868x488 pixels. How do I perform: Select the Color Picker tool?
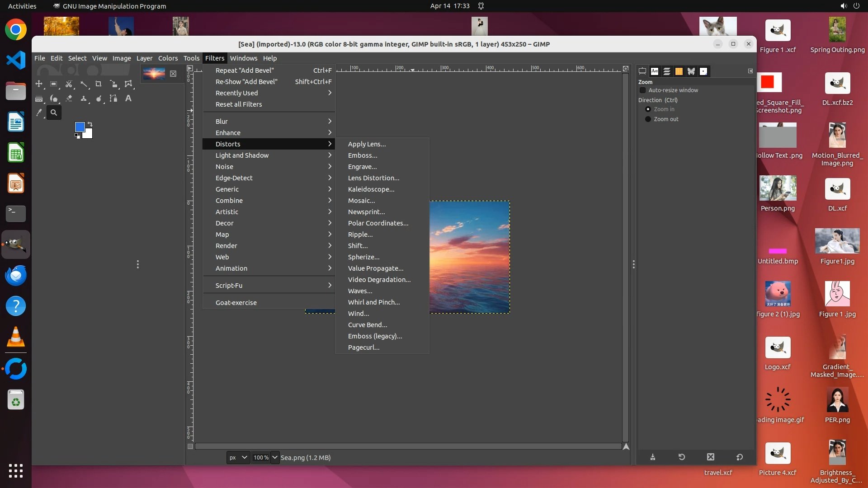tap(39, 113)
